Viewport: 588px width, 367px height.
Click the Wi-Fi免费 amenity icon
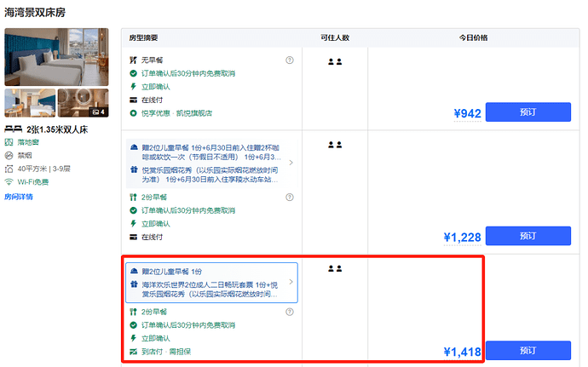(9, 181)
